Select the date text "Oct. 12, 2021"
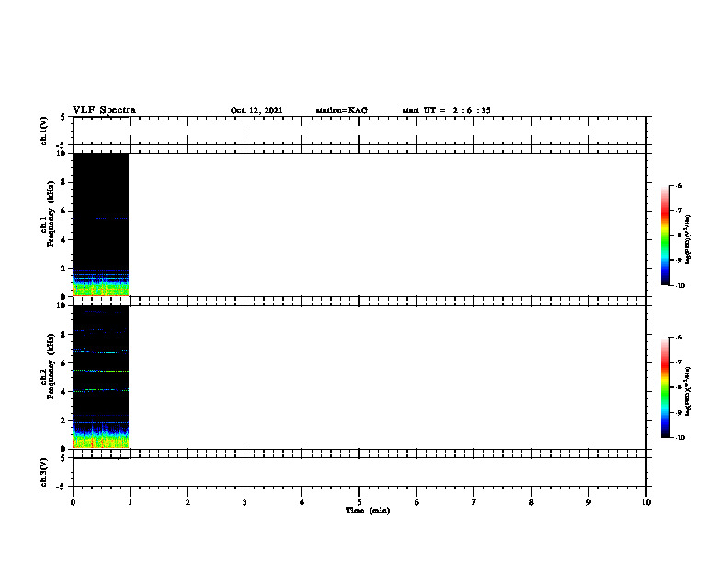Viewport: 728px width, 563px height. pyautogui.click(x=256, y=110)
